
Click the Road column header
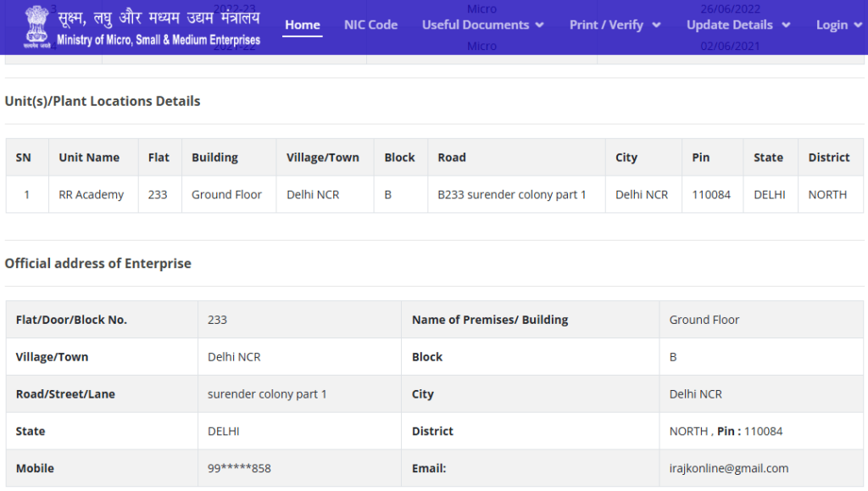(x=452, y=157)
